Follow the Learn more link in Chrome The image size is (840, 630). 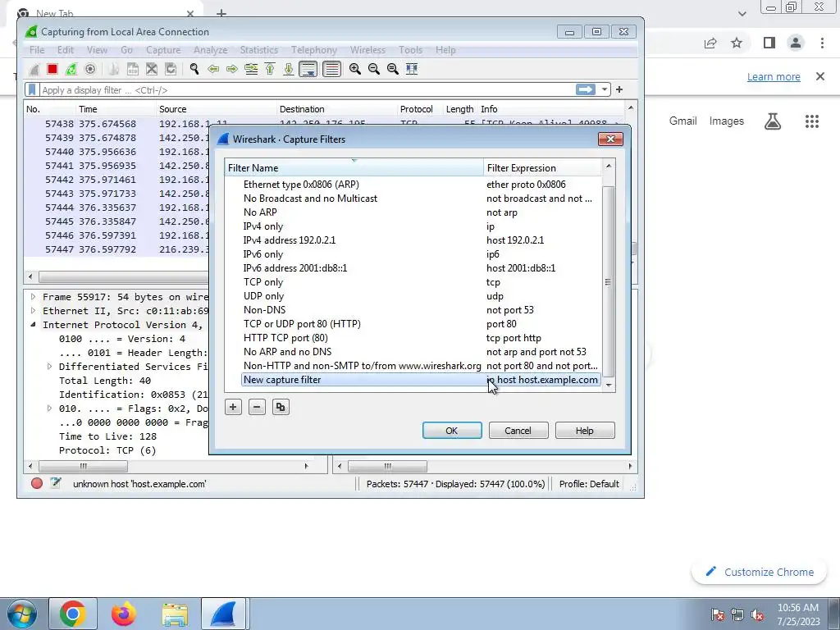click(774, 76)
